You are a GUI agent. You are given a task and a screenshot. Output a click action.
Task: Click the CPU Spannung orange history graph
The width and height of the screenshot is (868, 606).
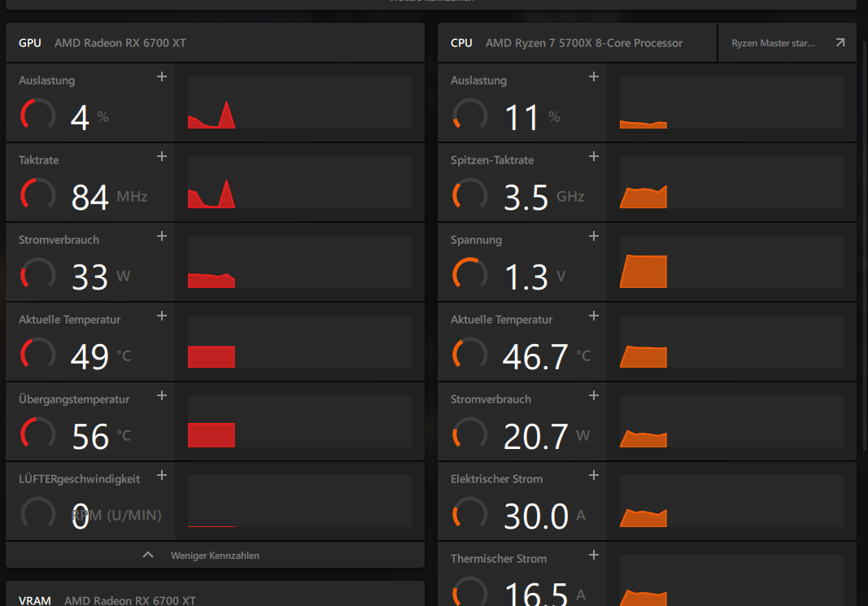point(731,262)
